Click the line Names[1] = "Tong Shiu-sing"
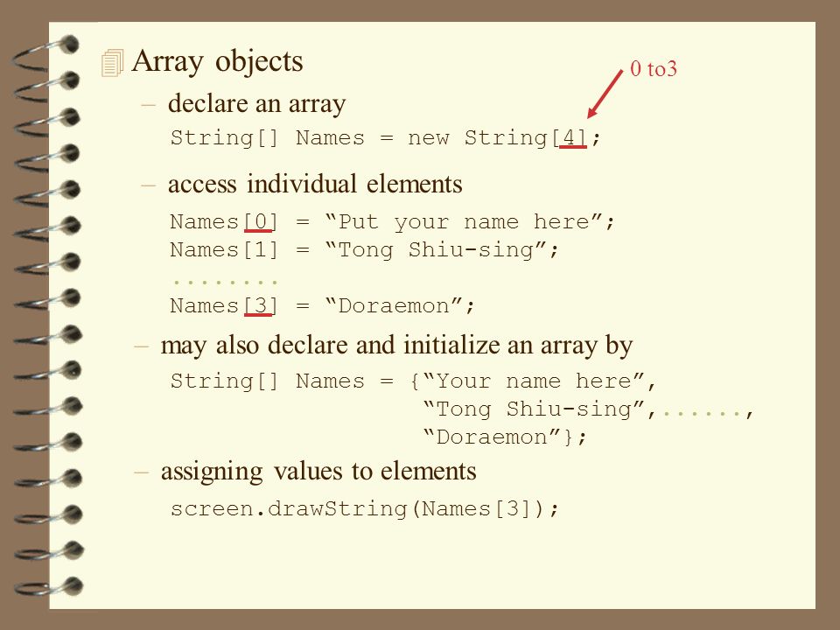 click(364, 249)
